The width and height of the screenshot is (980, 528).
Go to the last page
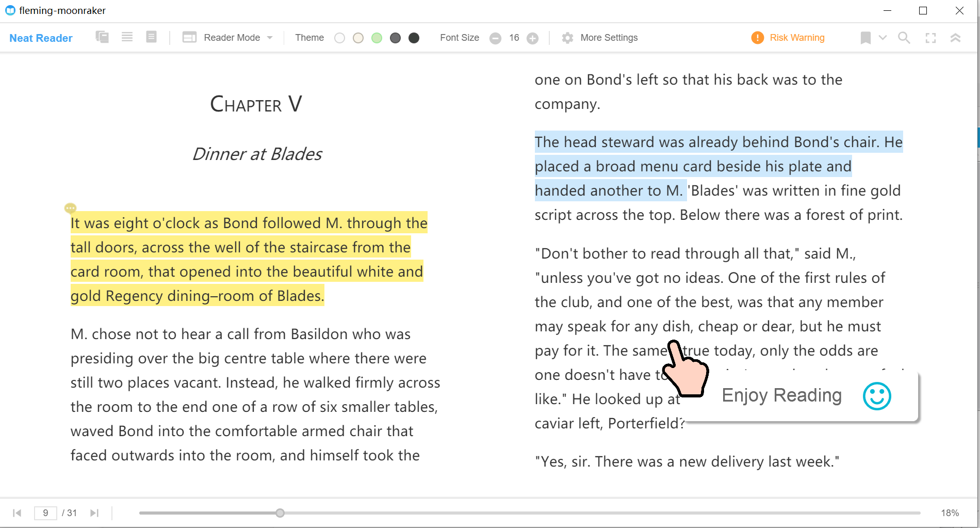(94, 513)
